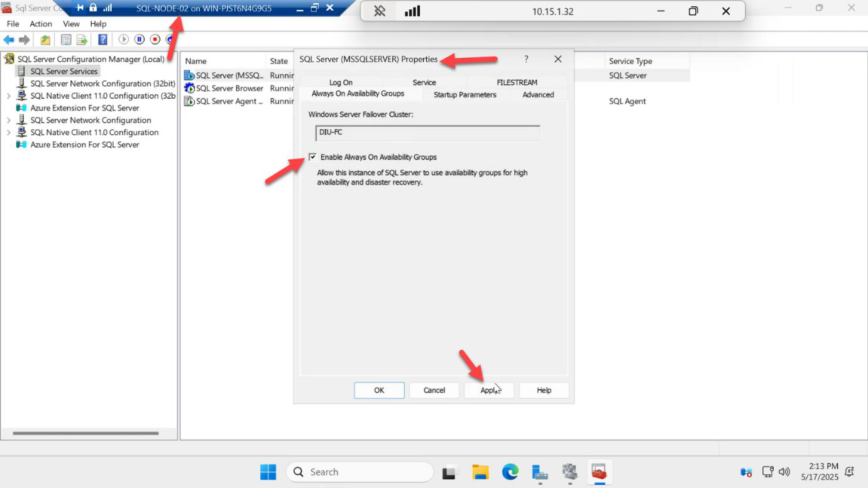Click the Start Service play icon
This screenshot has height=488, width=868.
click(124, 40)
